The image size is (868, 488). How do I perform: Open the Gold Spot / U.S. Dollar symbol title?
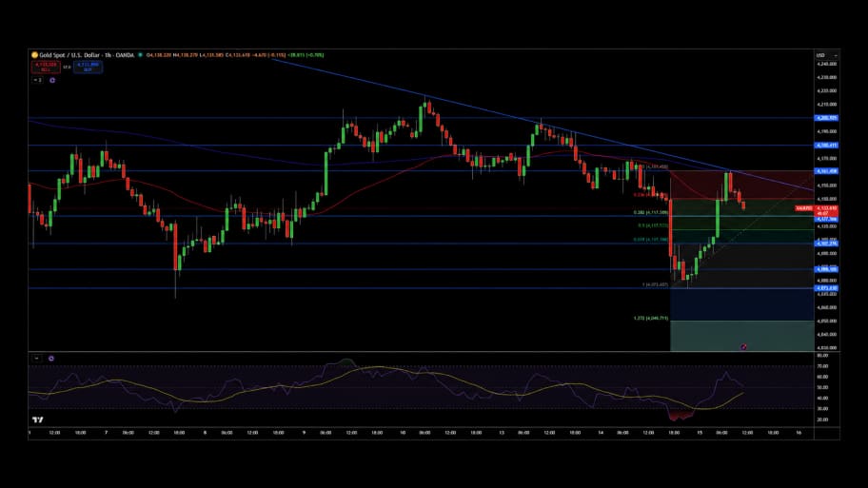[87, 55]
